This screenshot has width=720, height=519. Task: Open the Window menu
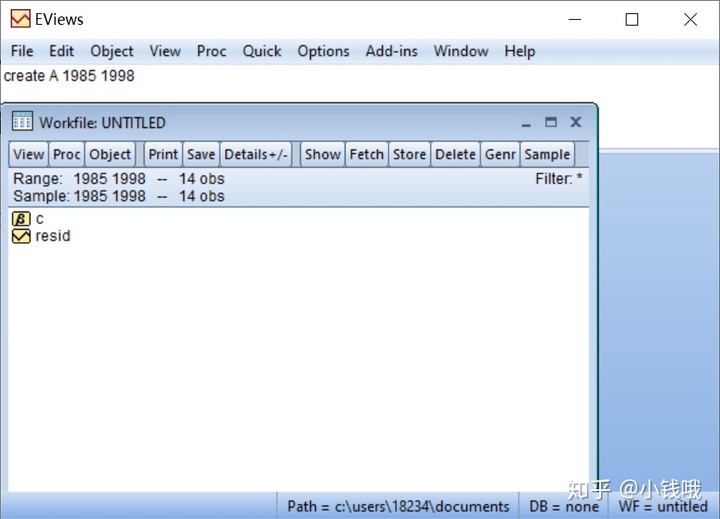tap(461, 51)
